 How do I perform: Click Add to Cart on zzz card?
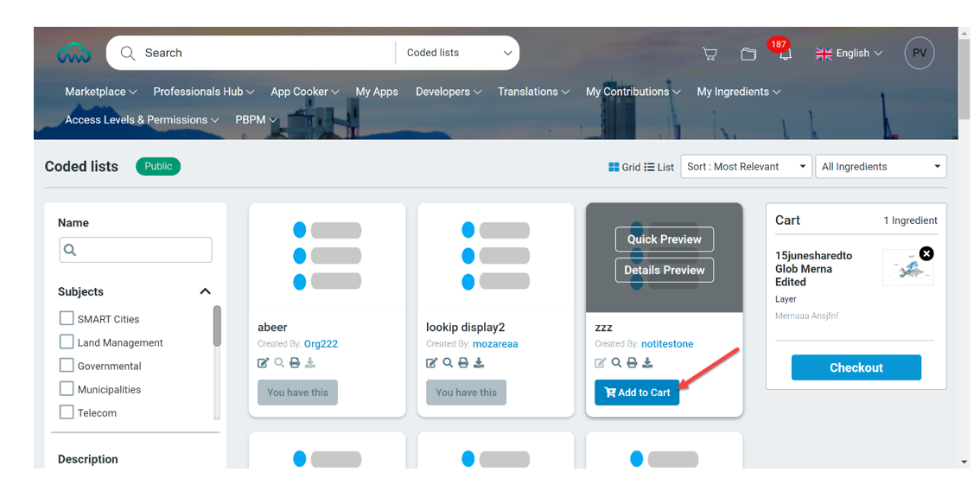[637, 392]
